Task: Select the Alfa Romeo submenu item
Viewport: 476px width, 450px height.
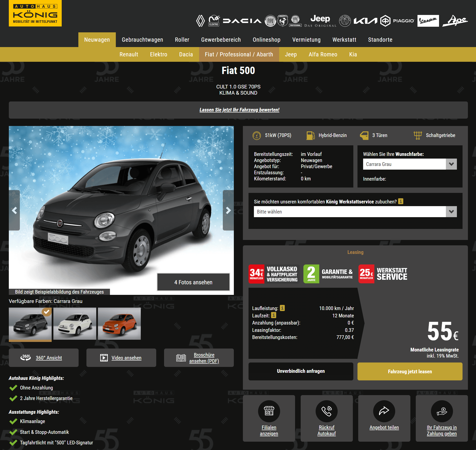Action: pos(323,54)
